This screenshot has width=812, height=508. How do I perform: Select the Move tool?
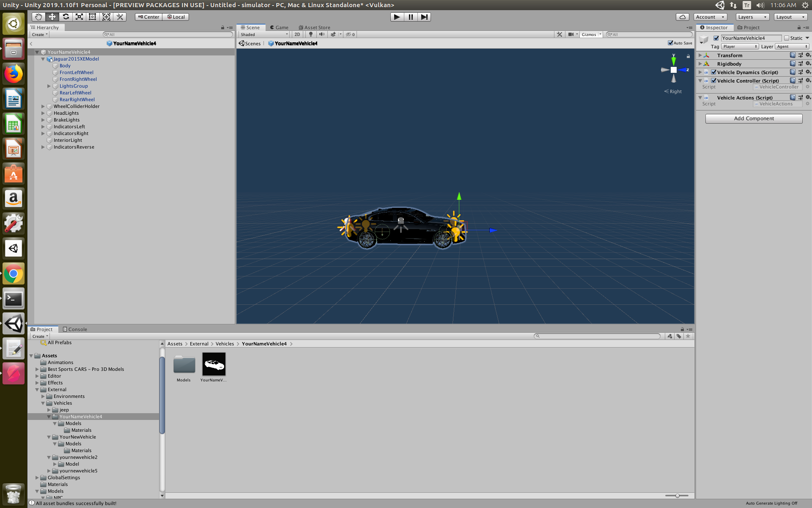pyautogui.click(x=52, y=17)
